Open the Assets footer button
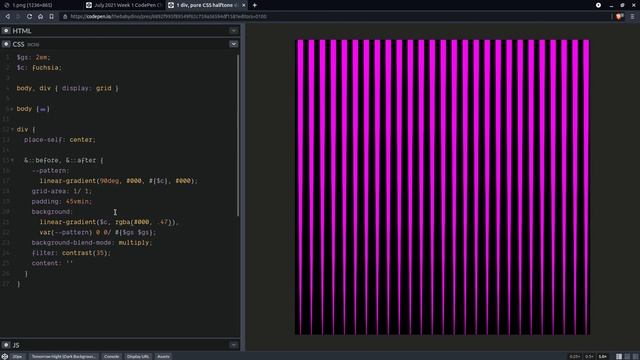This screenshot has height=360, width=640. (163, 356)
